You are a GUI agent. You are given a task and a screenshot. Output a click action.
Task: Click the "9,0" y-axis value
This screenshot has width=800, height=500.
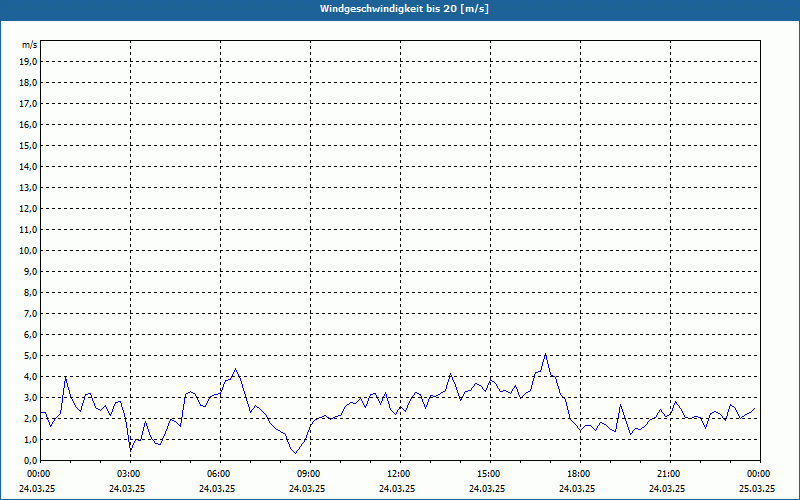pos(30,271)
